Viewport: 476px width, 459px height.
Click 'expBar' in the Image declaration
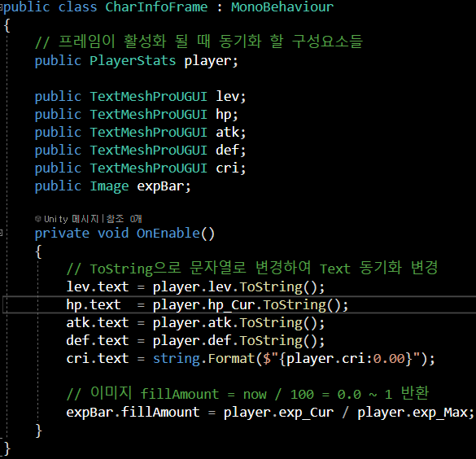(x=160, y=186)
